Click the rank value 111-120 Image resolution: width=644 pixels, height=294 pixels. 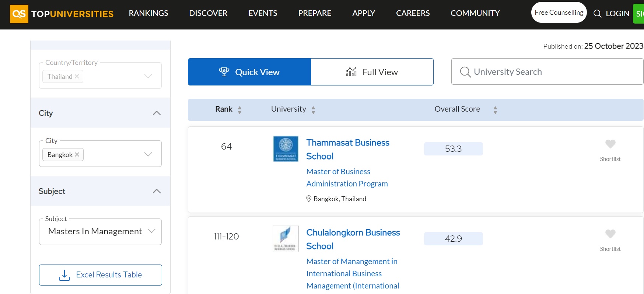click(226, 237)
